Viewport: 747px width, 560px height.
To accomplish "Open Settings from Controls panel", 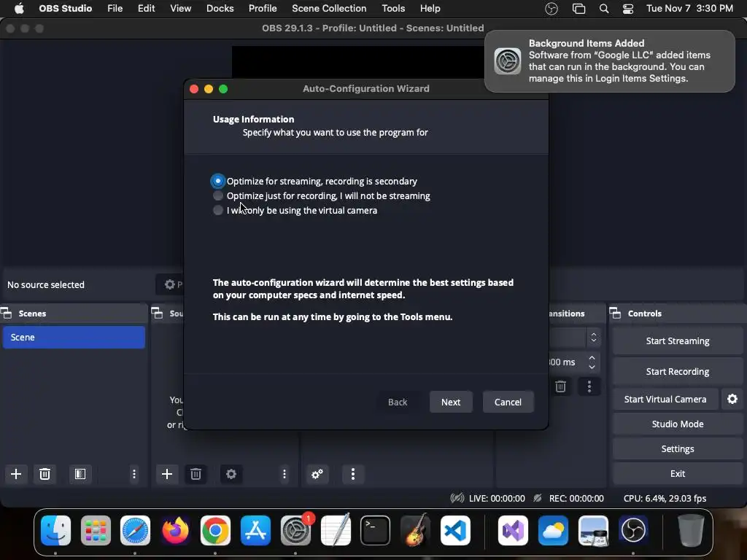I will [x=678, y=448].
